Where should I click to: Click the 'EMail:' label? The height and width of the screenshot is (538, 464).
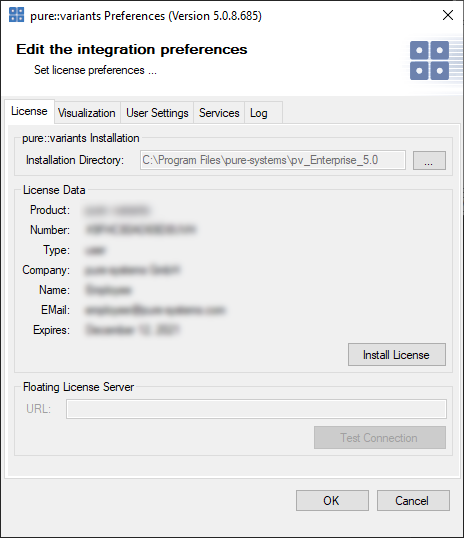coord(55,310)
